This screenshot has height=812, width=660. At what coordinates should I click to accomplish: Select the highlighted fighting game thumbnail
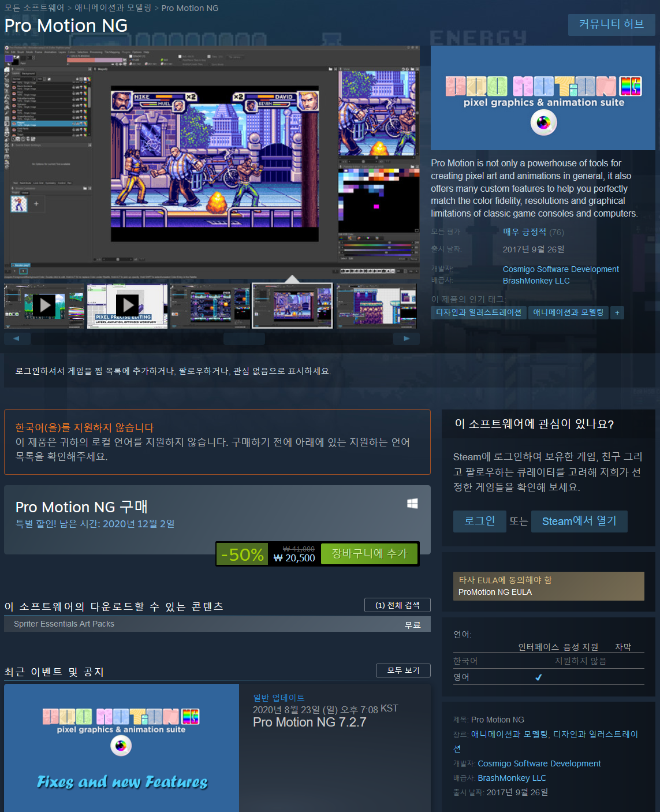pyautogui.click(x=292, y=306)
